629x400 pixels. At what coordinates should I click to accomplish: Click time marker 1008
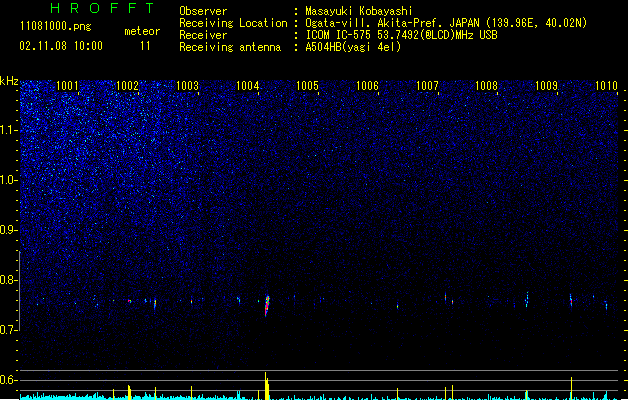(486, 86)
